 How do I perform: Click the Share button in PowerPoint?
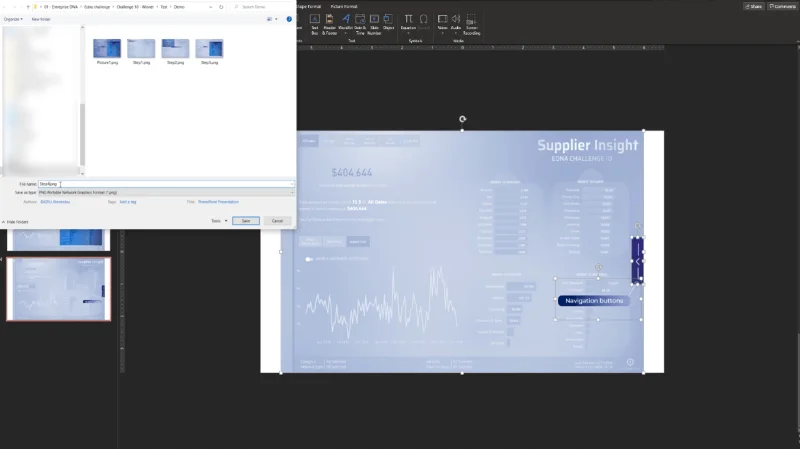tap(754, 7)
